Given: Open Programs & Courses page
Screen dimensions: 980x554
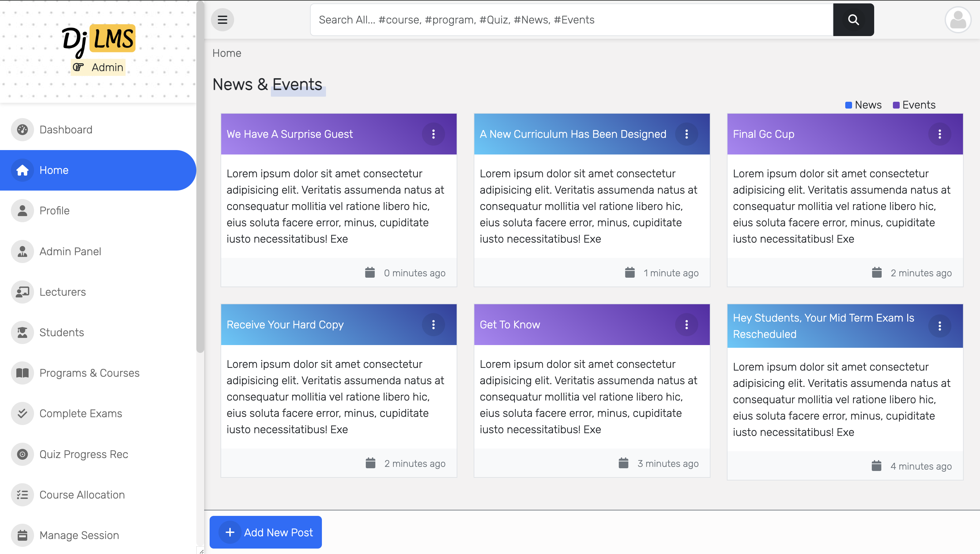Looking at the screenshot, I should [98, 373].
